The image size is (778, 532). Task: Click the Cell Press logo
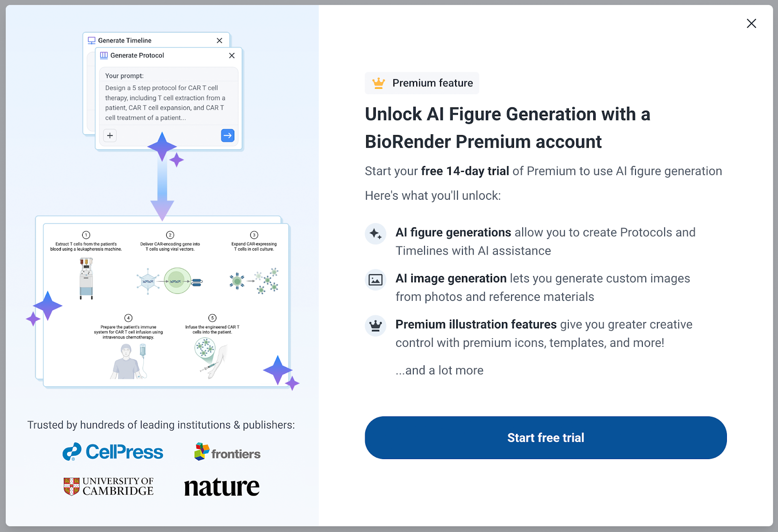(113, 452)
